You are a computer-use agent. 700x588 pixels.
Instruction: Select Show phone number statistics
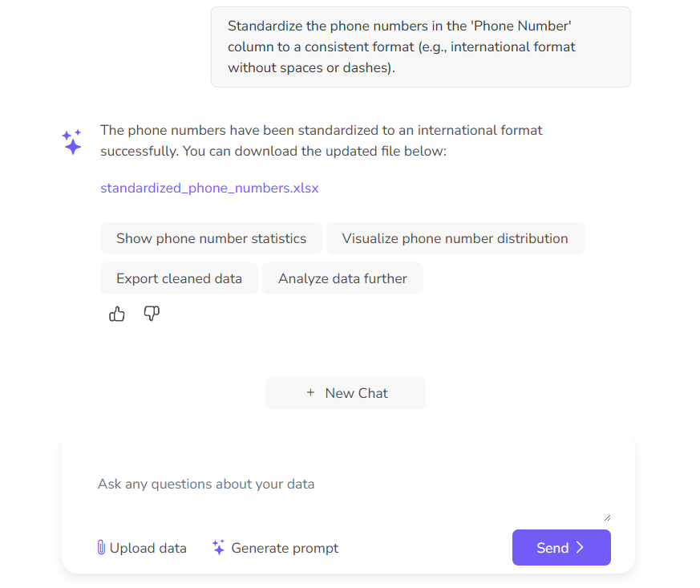(x=211, y=238)
